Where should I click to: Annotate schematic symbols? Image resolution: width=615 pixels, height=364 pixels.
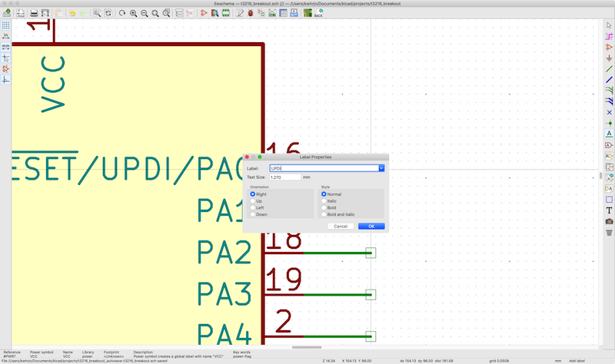(x=240, y=13)
